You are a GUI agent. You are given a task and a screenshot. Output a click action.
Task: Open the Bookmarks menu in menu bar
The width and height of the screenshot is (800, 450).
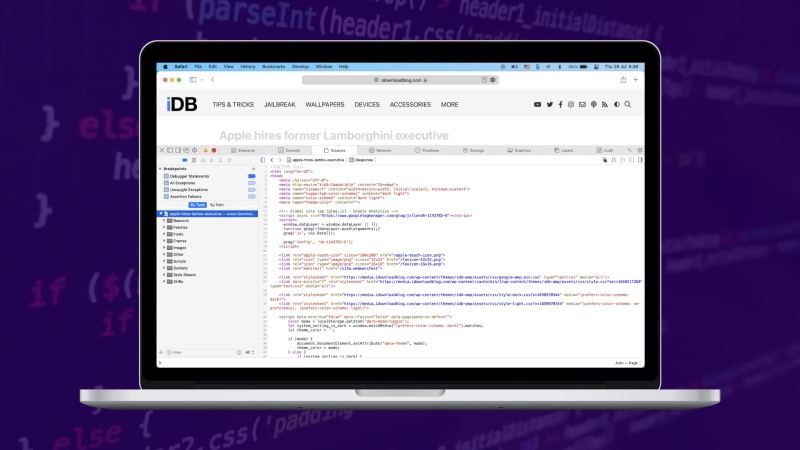[274, 67]
